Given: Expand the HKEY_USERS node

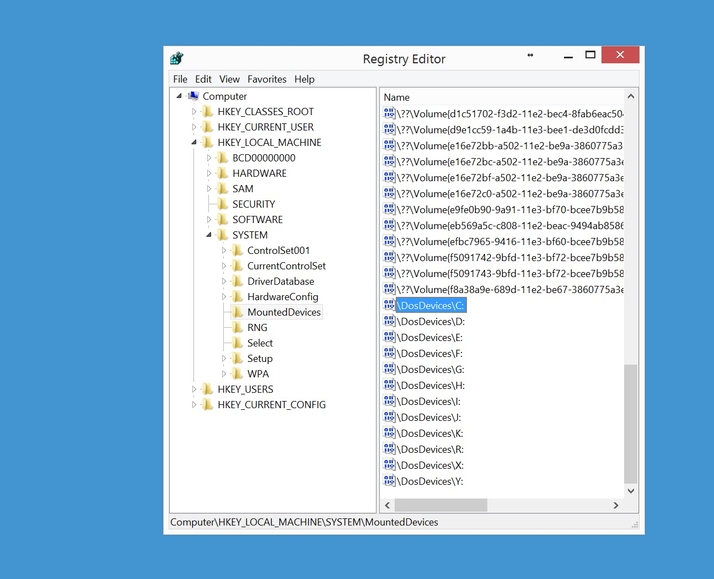Looking at the screenshot, I should click(194, 389).
